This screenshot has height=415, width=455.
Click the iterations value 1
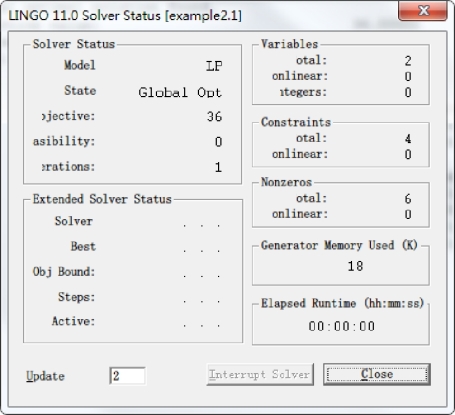click(218, 167)
